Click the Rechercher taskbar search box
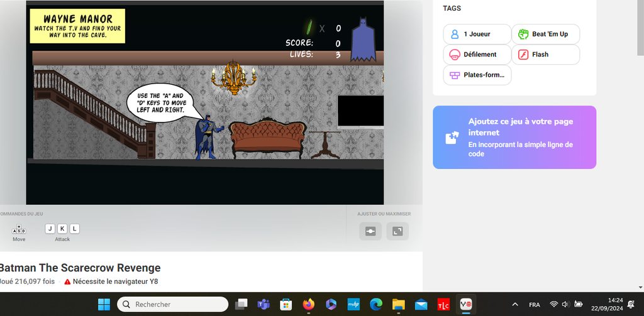This screenshot has width=644, height=316. [x=172, y=304]
